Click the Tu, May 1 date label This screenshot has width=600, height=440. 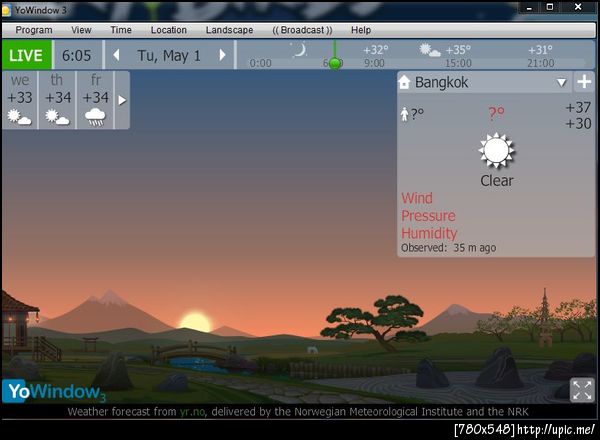[169, 56]
